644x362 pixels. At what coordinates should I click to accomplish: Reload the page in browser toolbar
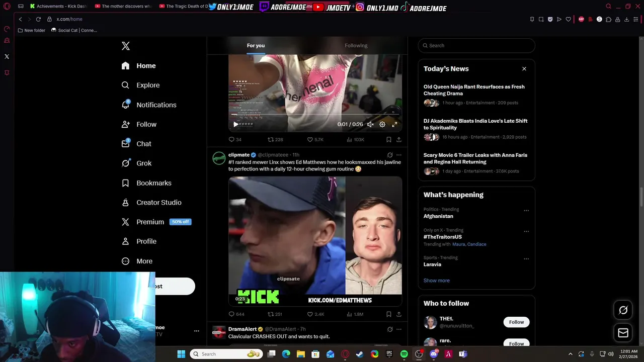click(38, 19)
